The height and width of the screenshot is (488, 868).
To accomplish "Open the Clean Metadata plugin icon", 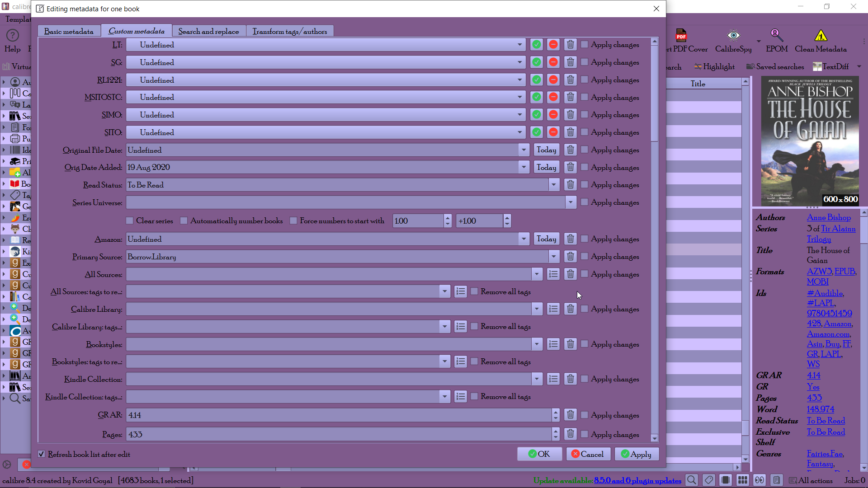I will point(821,36).
